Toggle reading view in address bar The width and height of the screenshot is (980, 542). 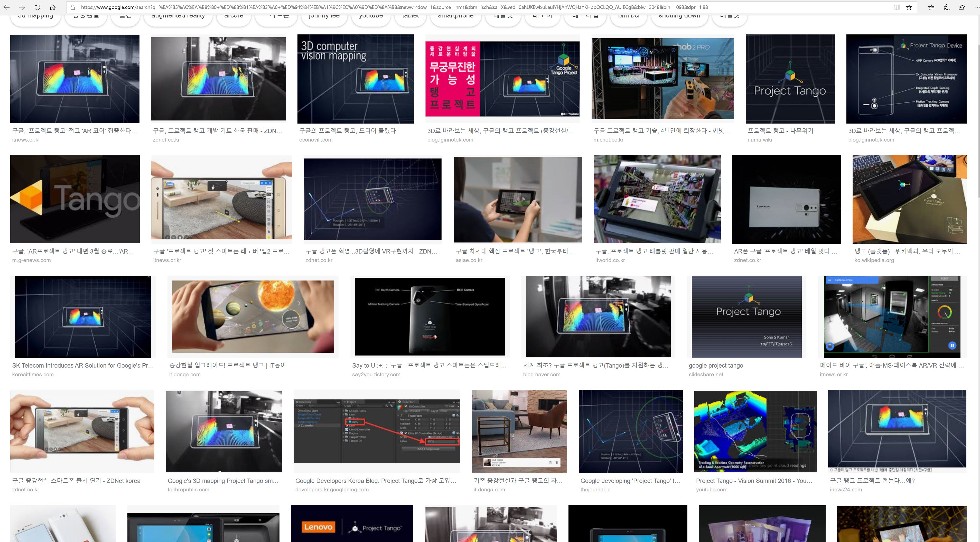(896, 7)
